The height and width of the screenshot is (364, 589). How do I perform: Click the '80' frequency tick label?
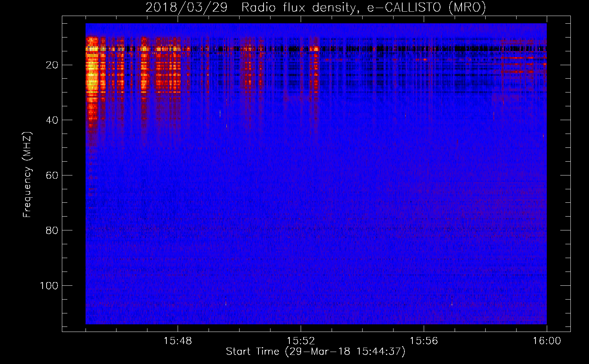tap(52, 230)
